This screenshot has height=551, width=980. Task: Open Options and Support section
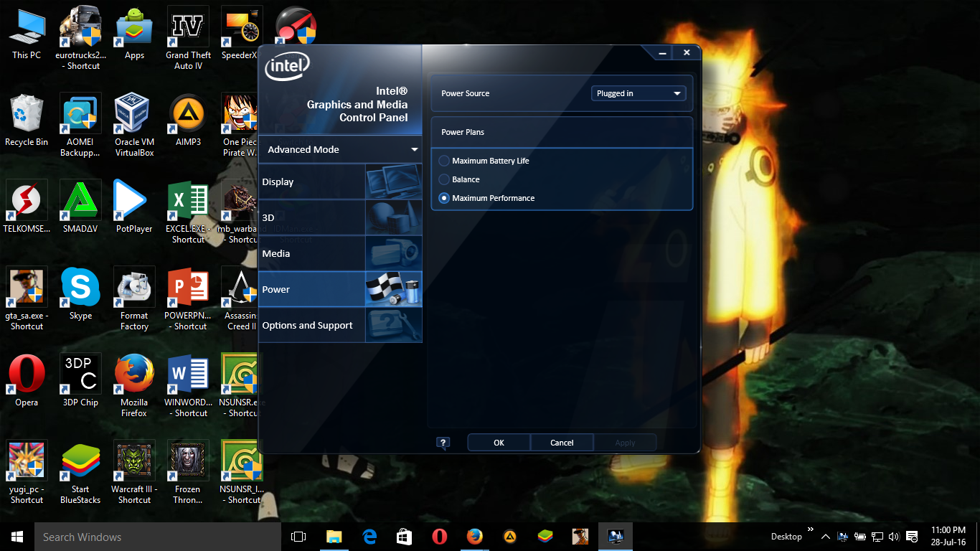point(340,325)
